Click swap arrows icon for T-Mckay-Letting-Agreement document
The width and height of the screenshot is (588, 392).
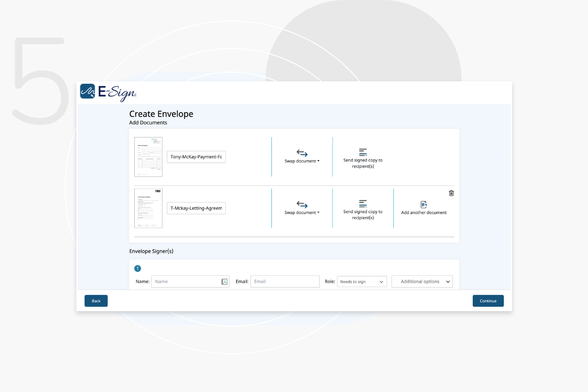302,205
